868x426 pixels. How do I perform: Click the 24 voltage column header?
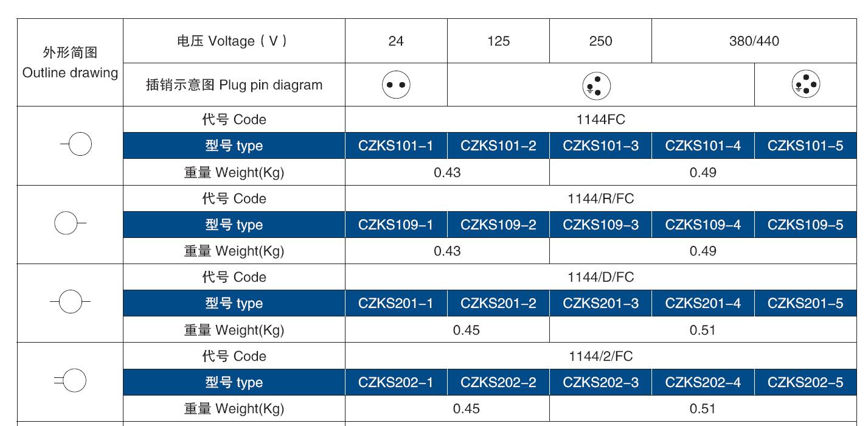pyautogui.click(x=396, y=41)
